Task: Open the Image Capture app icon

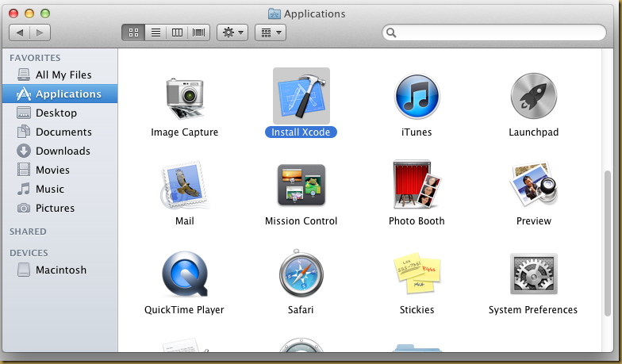Action: pos(184,96)
